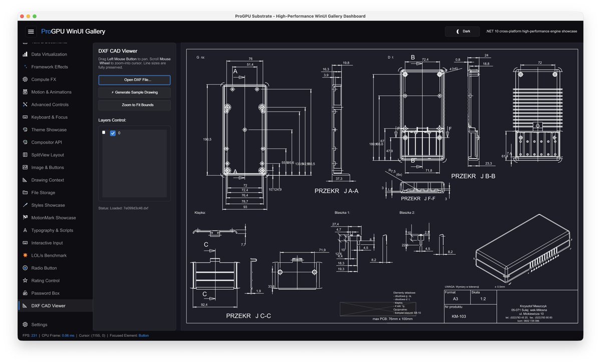Viewport: 601px width, 364px height.
Task: Click the Zoom to Fit Bounds button
Action: 134,105
